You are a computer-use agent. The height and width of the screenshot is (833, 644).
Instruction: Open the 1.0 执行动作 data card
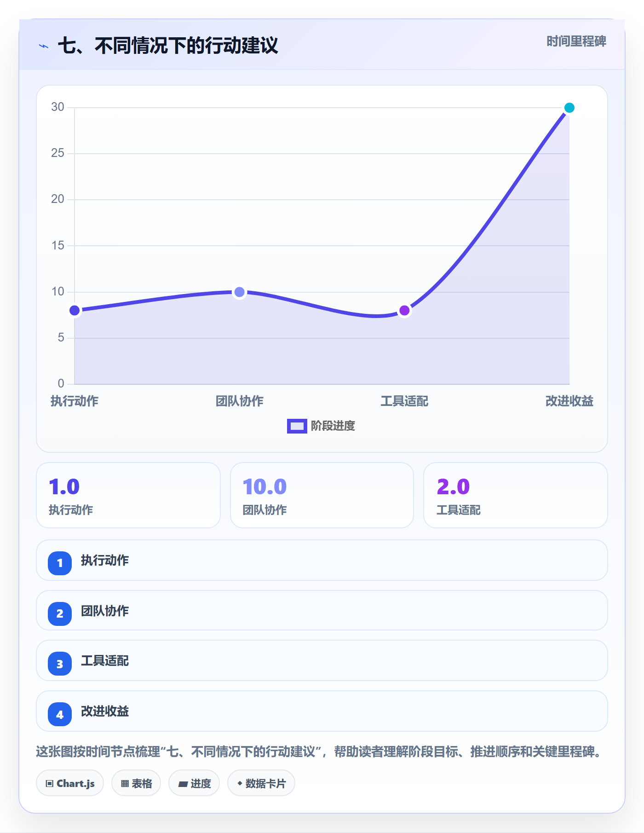tap(128, 495)
